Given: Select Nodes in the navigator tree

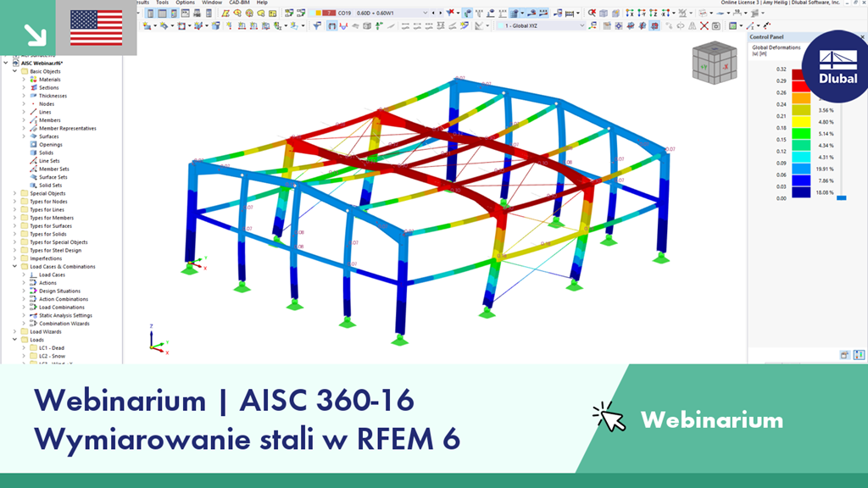Looking at the screenshot, I should (47, 104).
